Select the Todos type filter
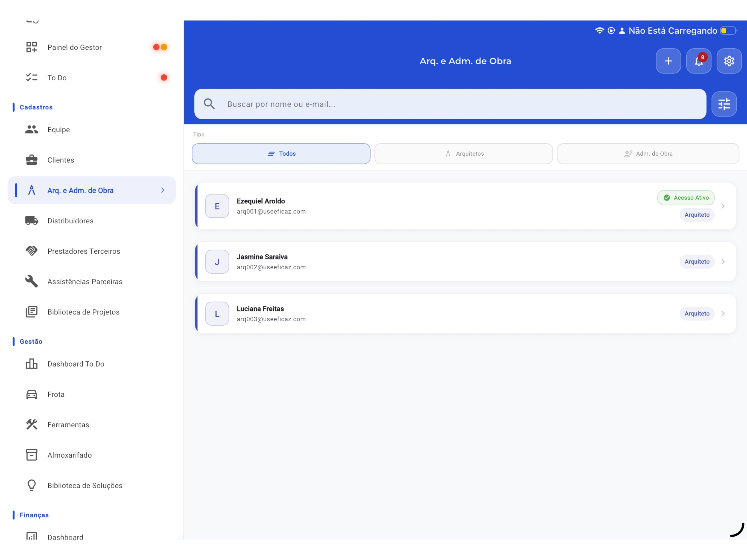 tap(281, 154)
